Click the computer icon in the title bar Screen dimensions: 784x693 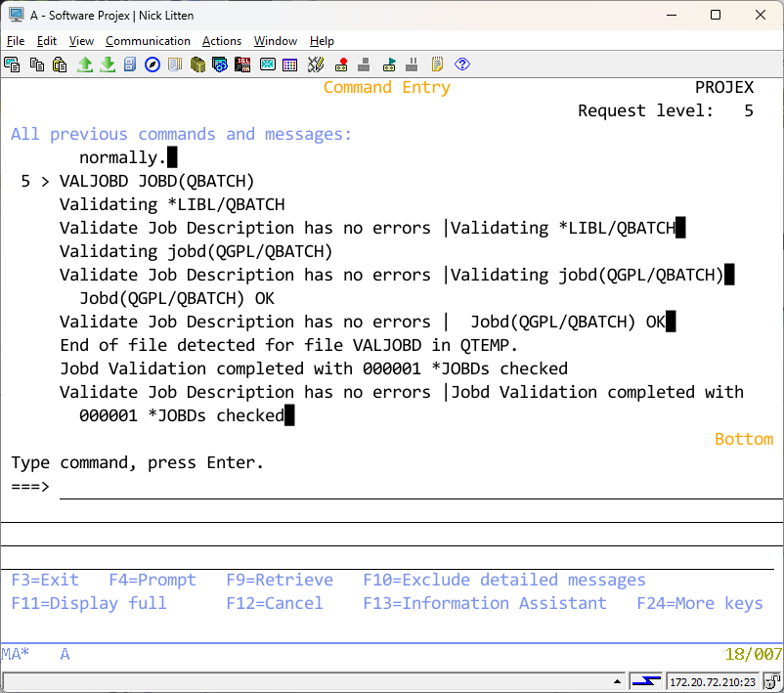(16, 15)
